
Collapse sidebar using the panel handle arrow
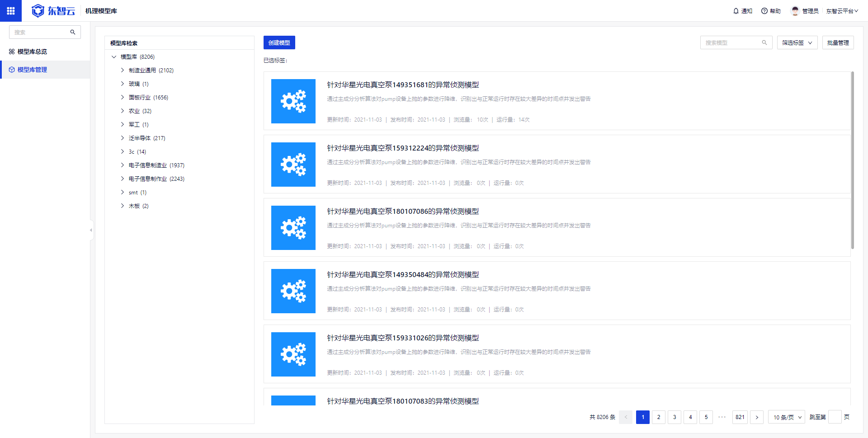point(91,230)
